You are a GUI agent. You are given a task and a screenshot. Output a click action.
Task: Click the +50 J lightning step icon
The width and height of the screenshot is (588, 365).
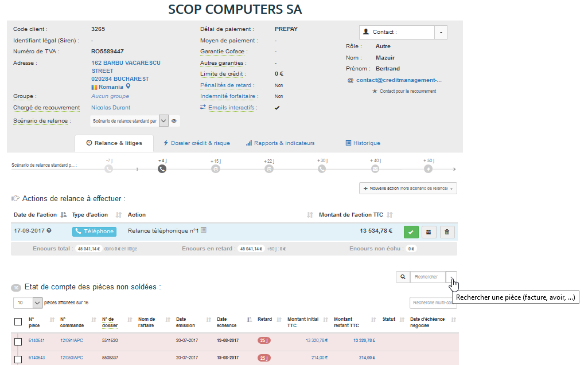click(x=428, y=169)
